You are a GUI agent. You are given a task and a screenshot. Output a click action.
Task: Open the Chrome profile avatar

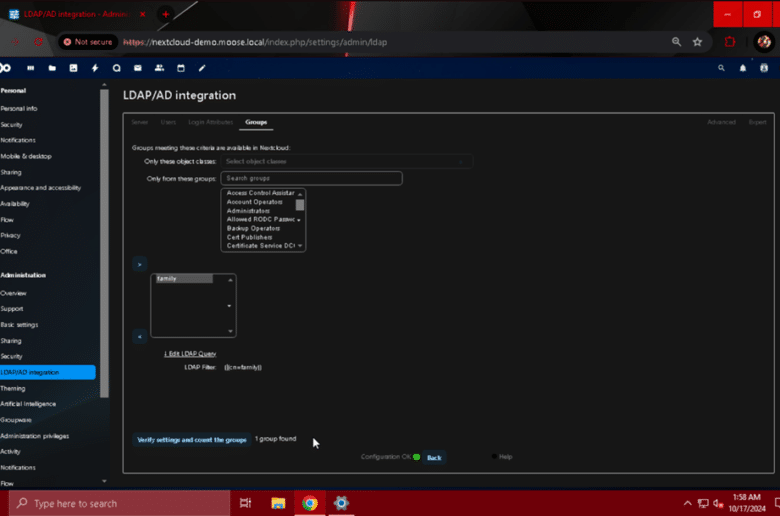point(764,42)
